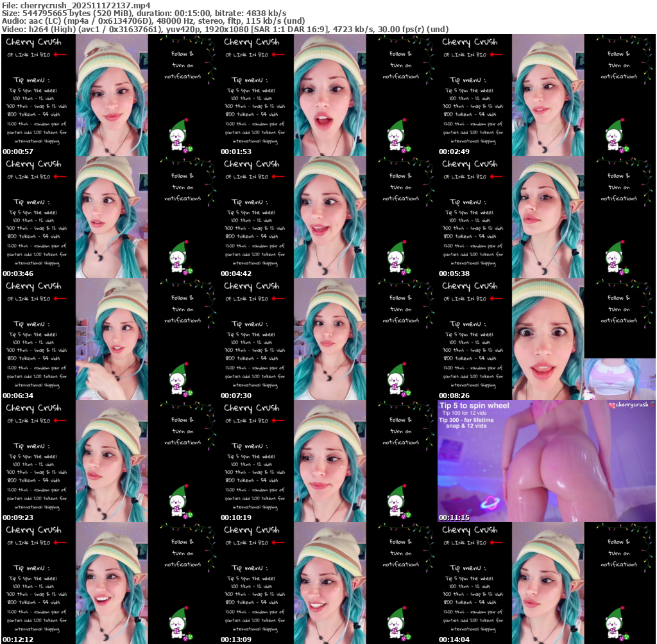
Task: Click the red arrow in the 00:09:23 frame
Action: 60,421
